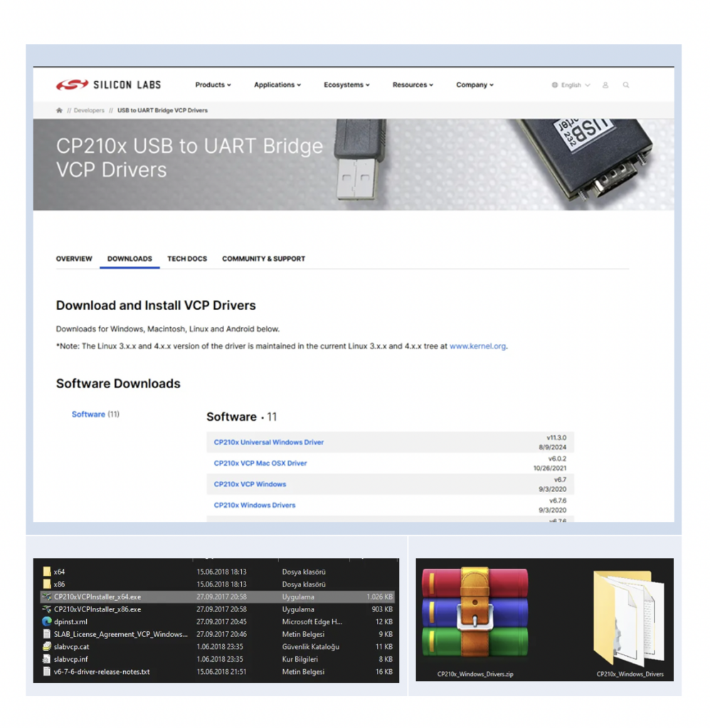The width and height of the screenshot is (710, 728).
Task: Open the Company dropdown menu
Action: pyautogui.click(x=475, y=85)
